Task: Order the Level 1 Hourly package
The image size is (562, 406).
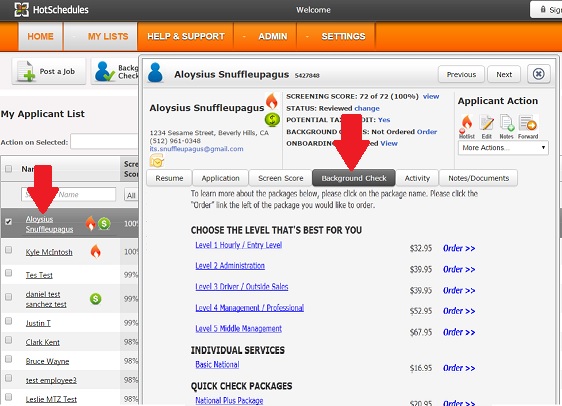Action: [x=459, y=248]
